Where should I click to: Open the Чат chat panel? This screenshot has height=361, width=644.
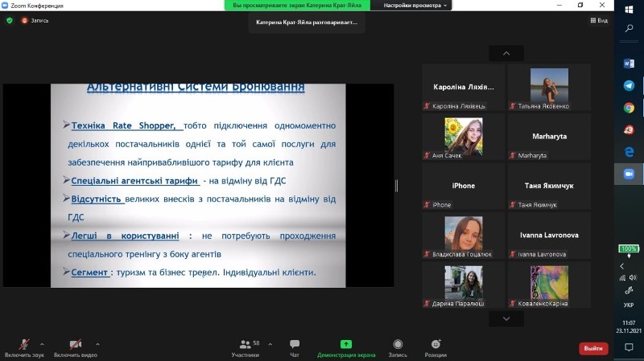pyautogui.click(x=295, y=348)
